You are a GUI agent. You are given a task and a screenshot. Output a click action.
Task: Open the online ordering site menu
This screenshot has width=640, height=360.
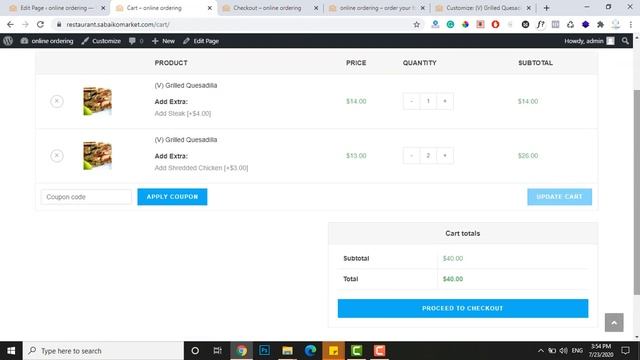pyautogui.click(x=47, y=41)
